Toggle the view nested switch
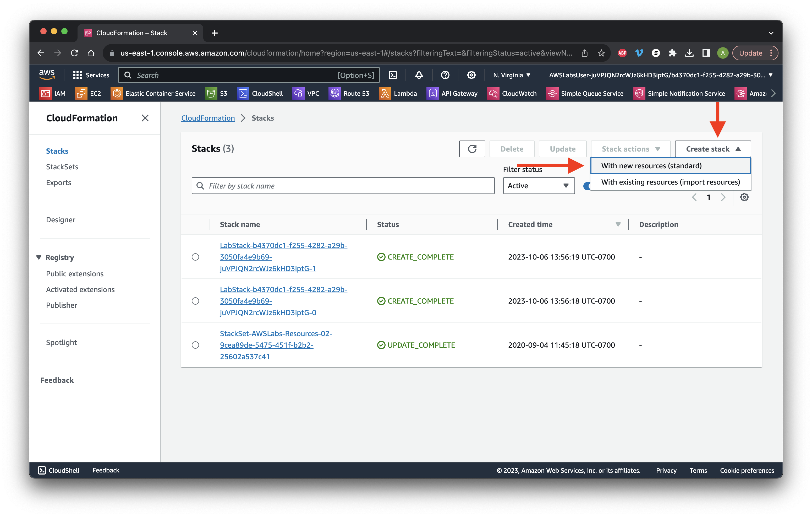This screenshot has width=812, height=517. coord(587,186)
